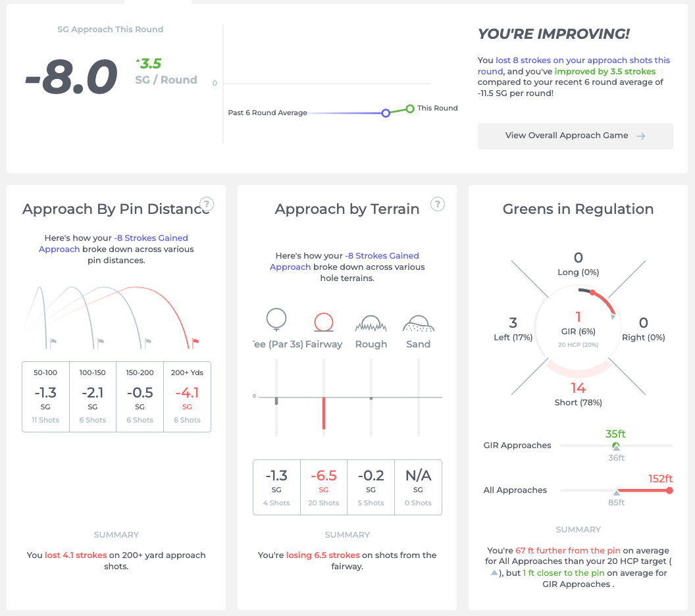The image size is (695, 616).
Task: Click the Past 6 Round Average chart point
Action: pos(386,113)
